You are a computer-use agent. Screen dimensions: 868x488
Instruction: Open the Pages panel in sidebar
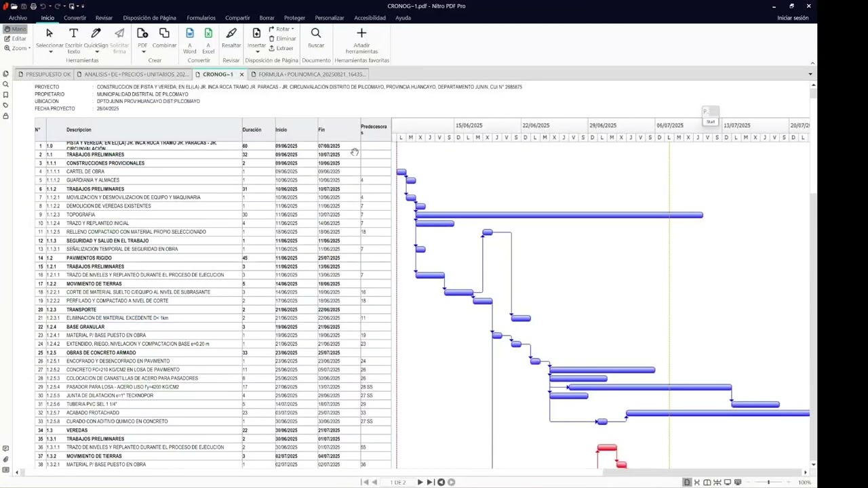[5, 74]
